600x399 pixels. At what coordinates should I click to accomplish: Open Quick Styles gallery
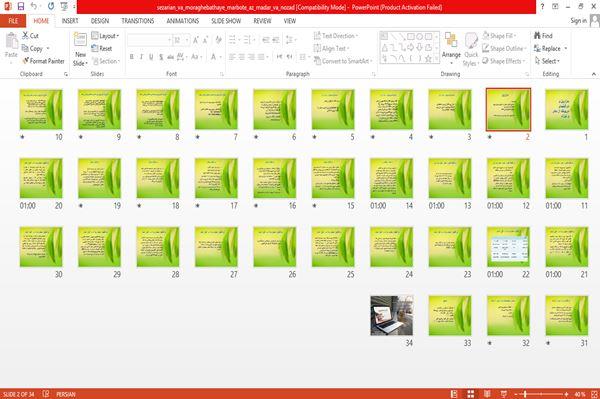click(471, 49)
